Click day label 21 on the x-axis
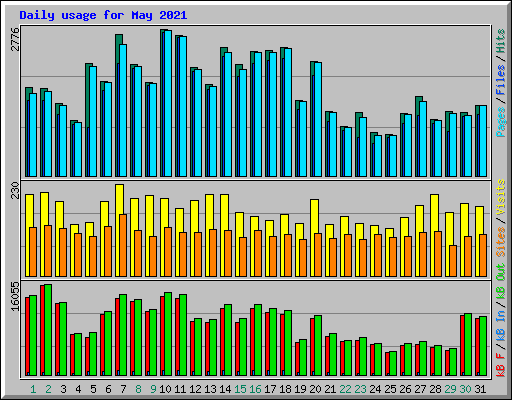This screenshot has width=512, height=400. 330,389
